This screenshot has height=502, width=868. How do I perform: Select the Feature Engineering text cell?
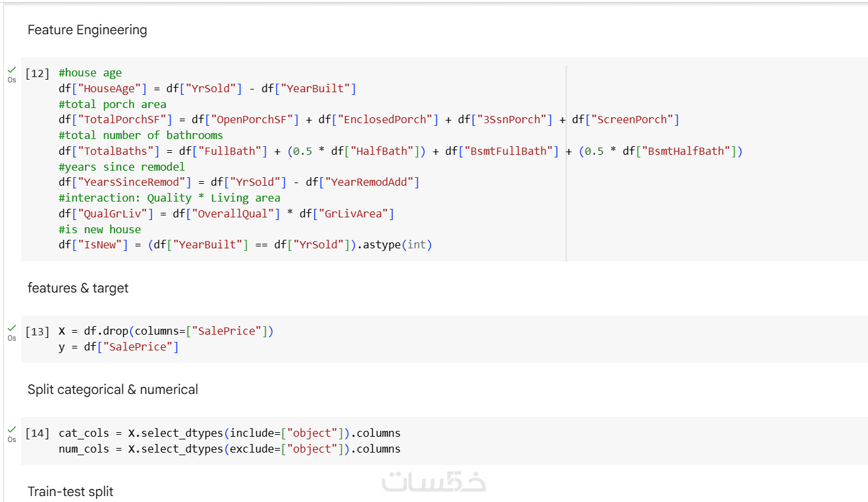point(88,30)
